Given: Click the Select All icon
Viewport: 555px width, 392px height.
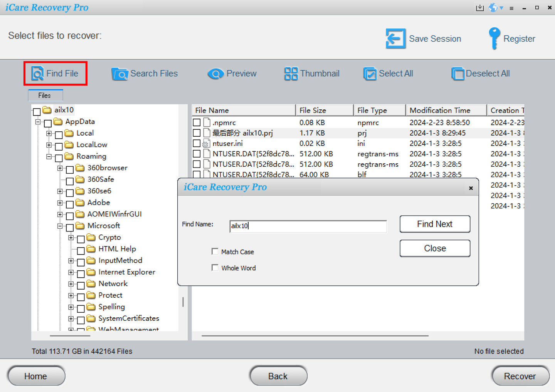Looking at the screenshot, I should (370, 74).
